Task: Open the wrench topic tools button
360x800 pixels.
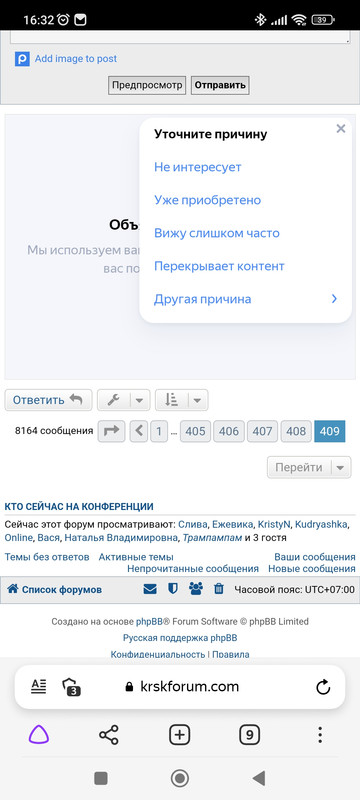Action: click(113, 401)
